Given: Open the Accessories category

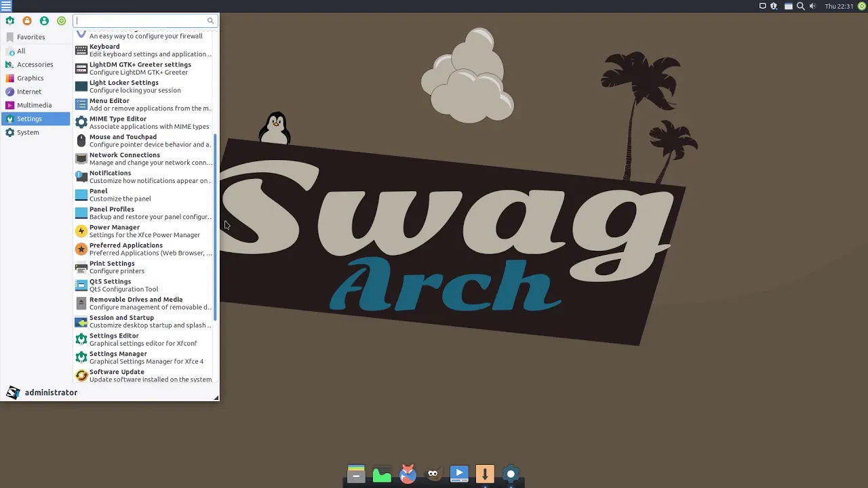Looking at the screenshot, I should (36, 64).
